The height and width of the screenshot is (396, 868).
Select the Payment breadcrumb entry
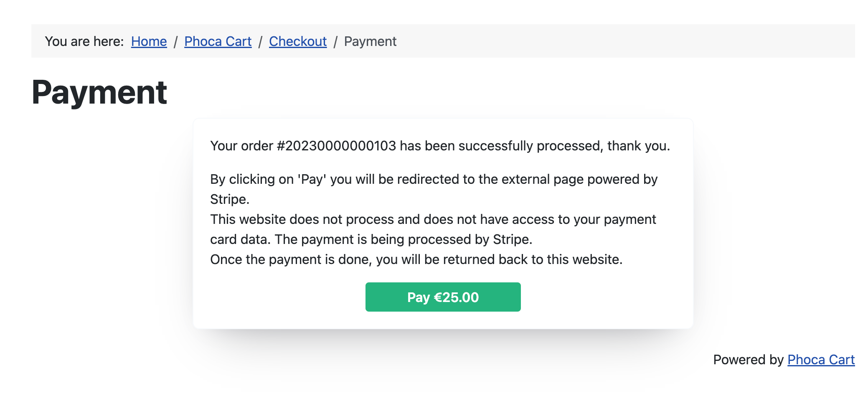370,41
